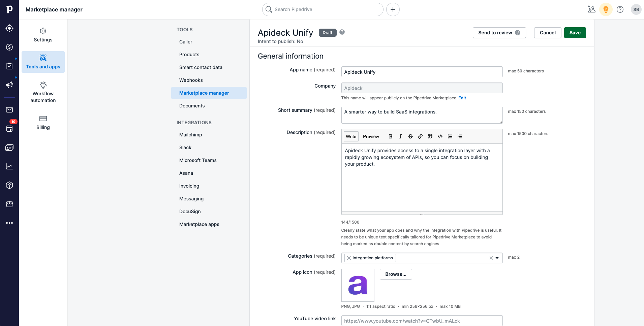
Task: Click the Apideck app icon thumbnail
Action: click(358, 285)
